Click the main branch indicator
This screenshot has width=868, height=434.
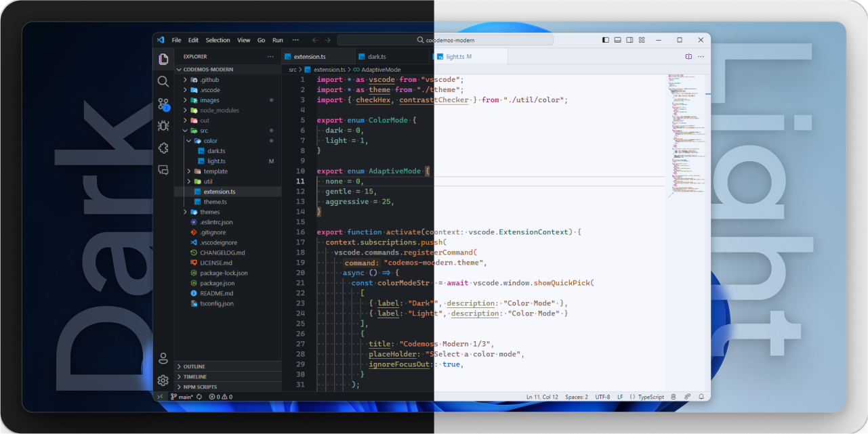183,397
